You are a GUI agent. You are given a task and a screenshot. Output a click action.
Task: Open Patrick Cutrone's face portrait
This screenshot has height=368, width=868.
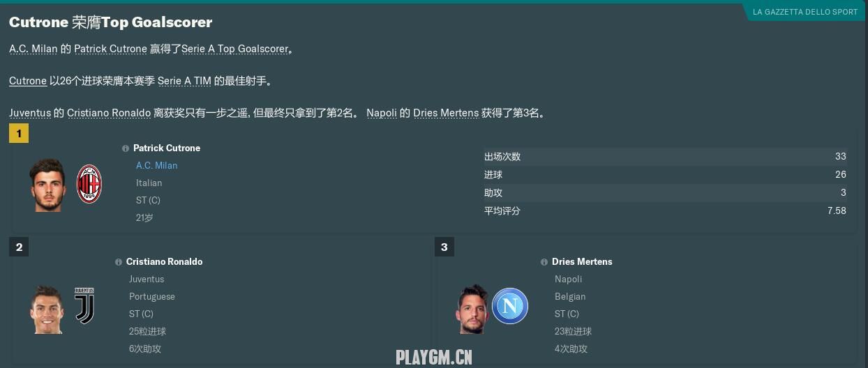[47, 185]
